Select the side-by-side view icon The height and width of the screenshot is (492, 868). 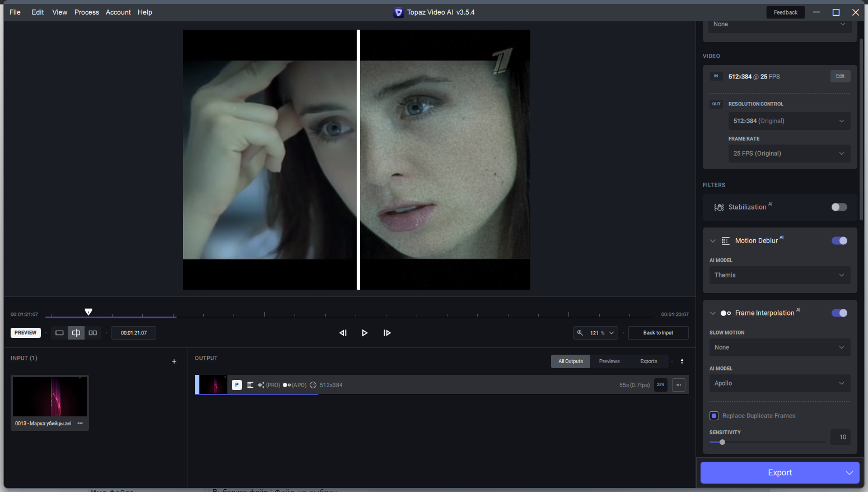93,332
